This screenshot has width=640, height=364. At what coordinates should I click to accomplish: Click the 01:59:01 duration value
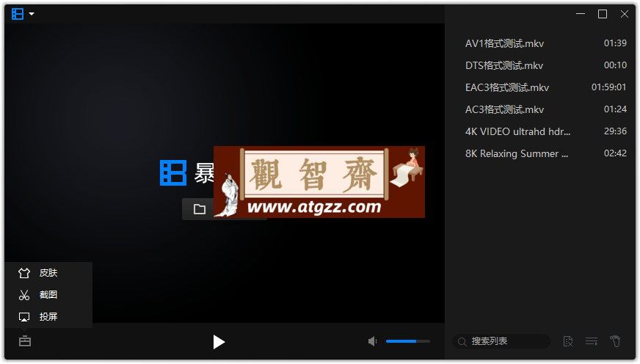point(608,87)
